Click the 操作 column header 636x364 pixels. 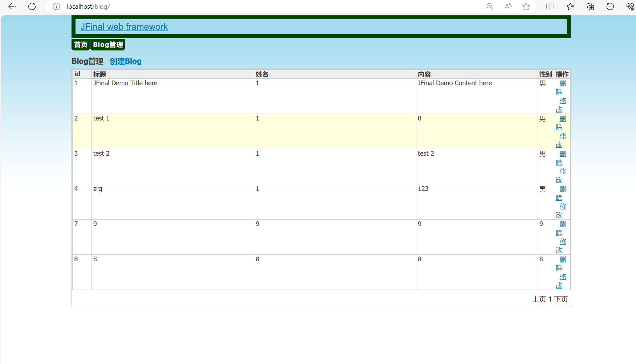click(x=562, y=74)
